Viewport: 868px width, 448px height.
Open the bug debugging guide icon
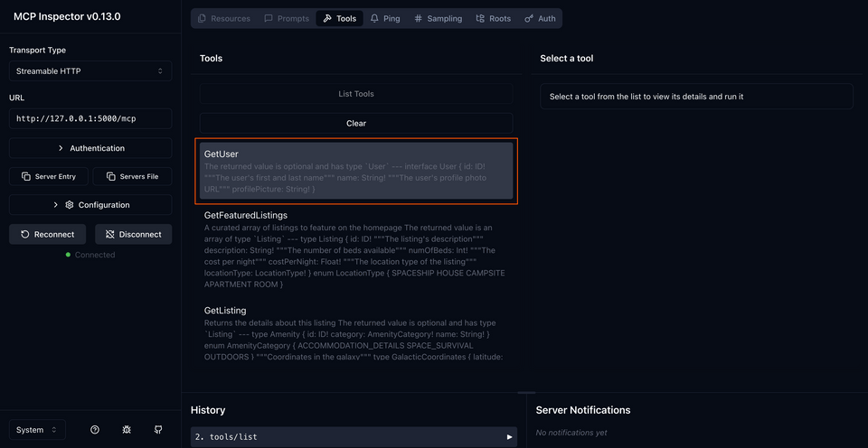coord(127,430)
